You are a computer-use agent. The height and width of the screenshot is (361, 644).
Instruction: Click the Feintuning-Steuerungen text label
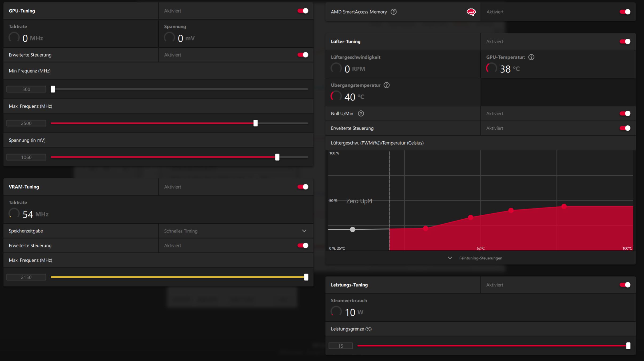click(480, 258)
